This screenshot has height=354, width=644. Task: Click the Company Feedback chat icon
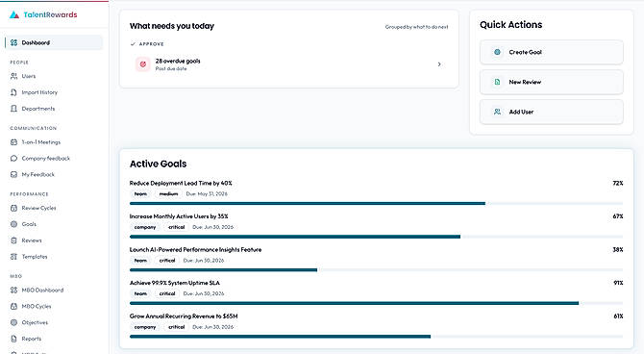point(14,159)
